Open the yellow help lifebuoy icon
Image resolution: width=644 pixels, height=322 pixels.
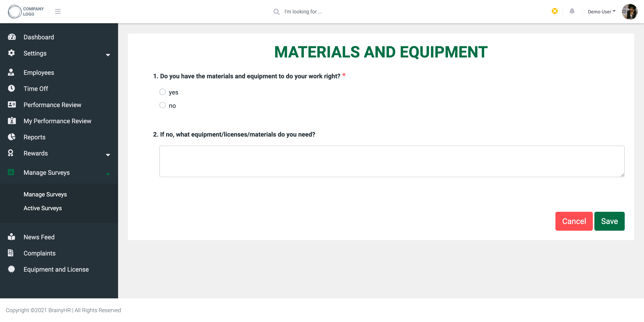(554, 11)
